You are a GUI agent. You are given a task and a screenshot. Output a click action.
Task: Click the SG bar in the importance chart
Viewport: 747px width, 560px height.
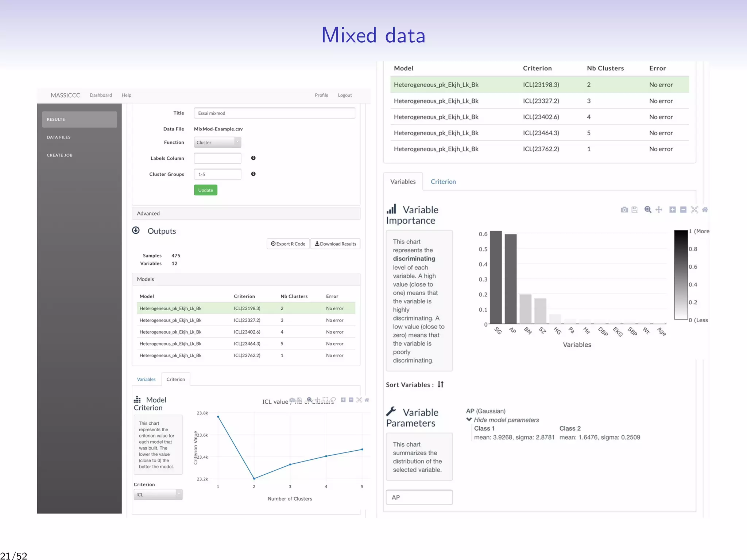pyautogui.click(x=496, y=277)
